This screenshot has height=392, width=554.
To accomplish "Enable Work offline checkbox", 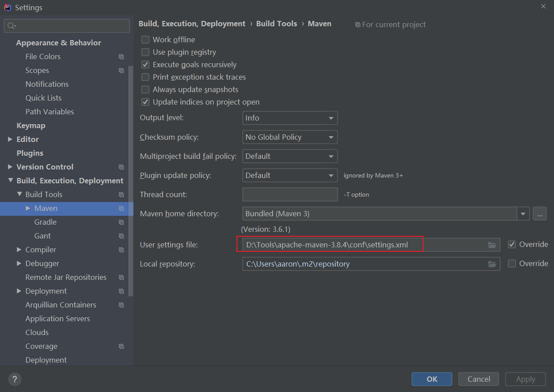I will [145, 40].
